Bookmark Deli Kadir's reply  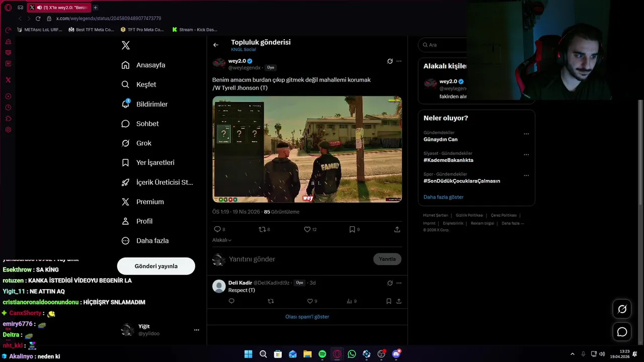pos(388,301)
